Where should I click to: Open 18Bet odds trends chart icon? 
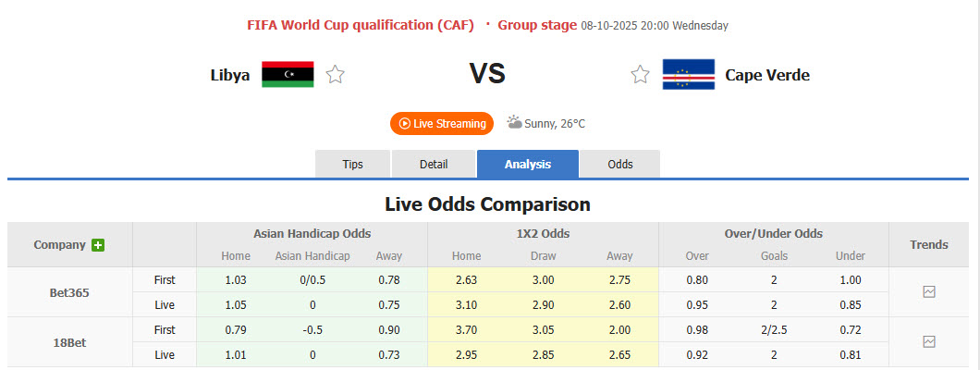coord(929,341)
